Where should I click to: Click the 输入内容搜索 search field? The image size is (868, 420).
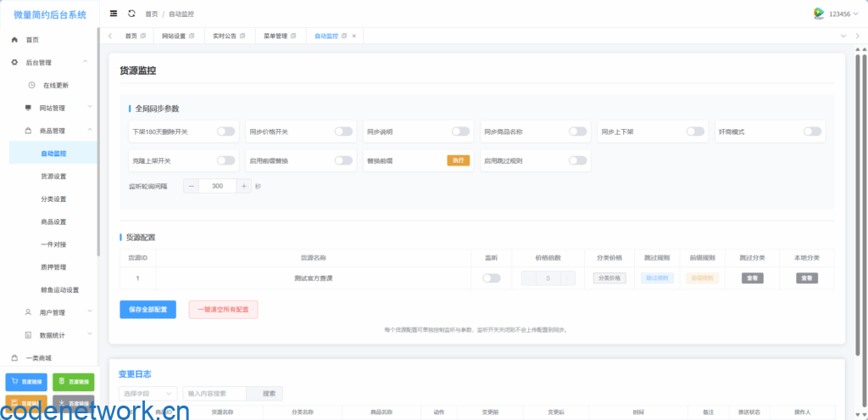coord(215,394)
